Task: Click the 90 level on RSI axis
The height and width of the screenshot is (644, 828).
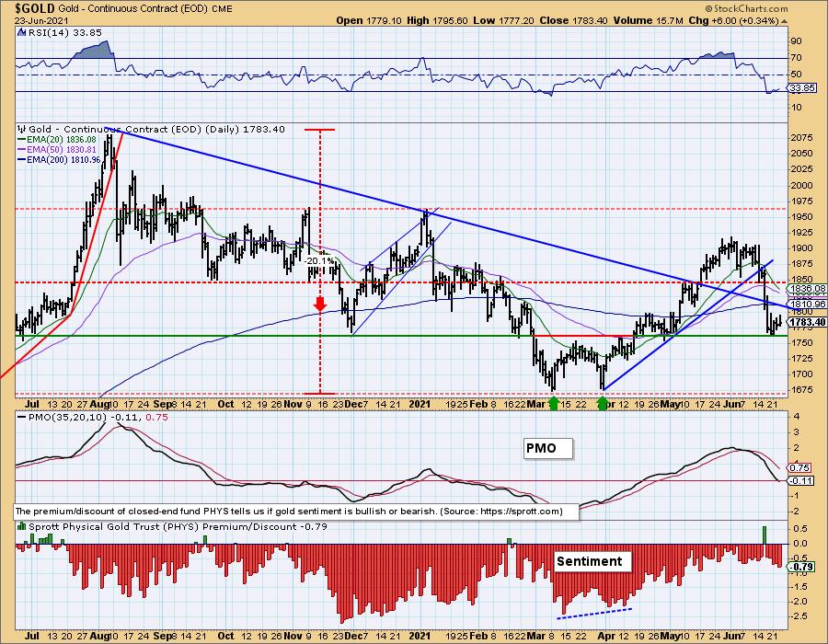Action: click(x=796, y=41)
